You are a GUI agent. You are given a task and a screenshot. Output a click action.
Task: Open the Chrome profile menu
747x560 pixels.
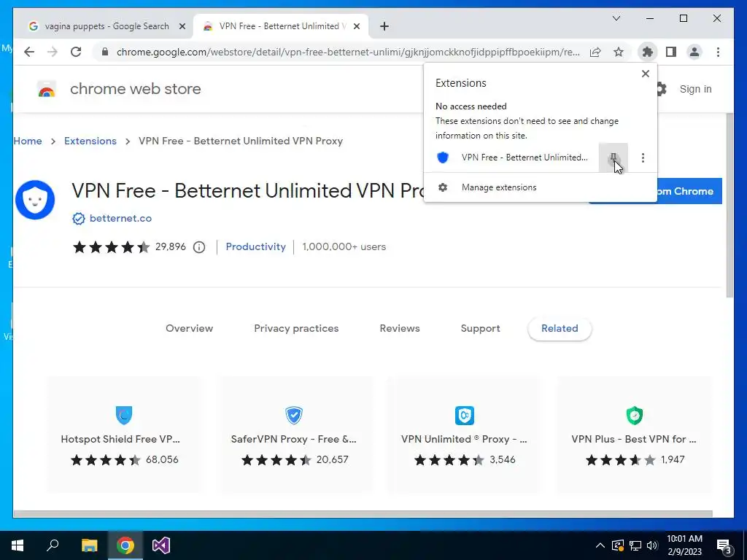(694, 52)
